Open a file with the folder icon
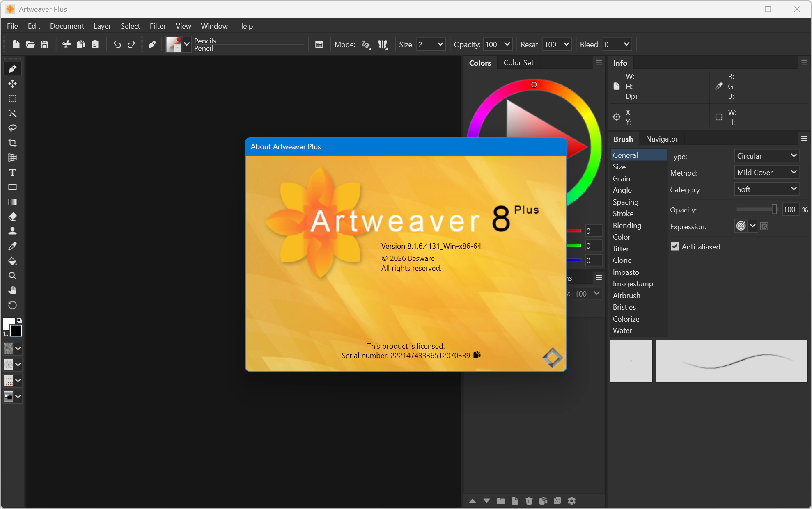This screenshot has width=812, height=509. click(x=30, y=44)
